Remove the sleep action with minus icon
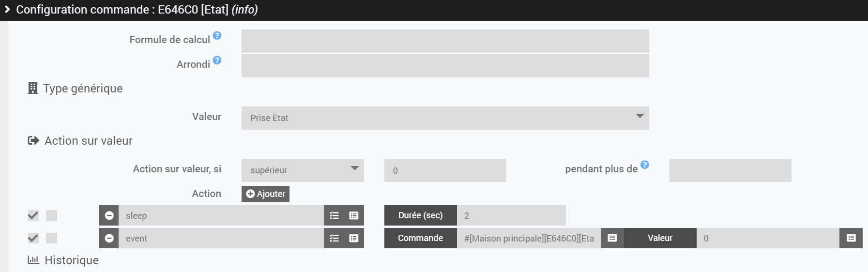Viewport: 868px width, 272px height. point(109,215)
